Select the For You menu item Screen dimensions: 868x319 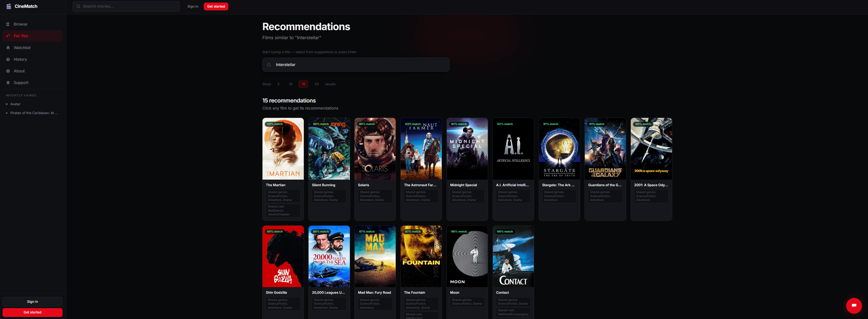32,36
